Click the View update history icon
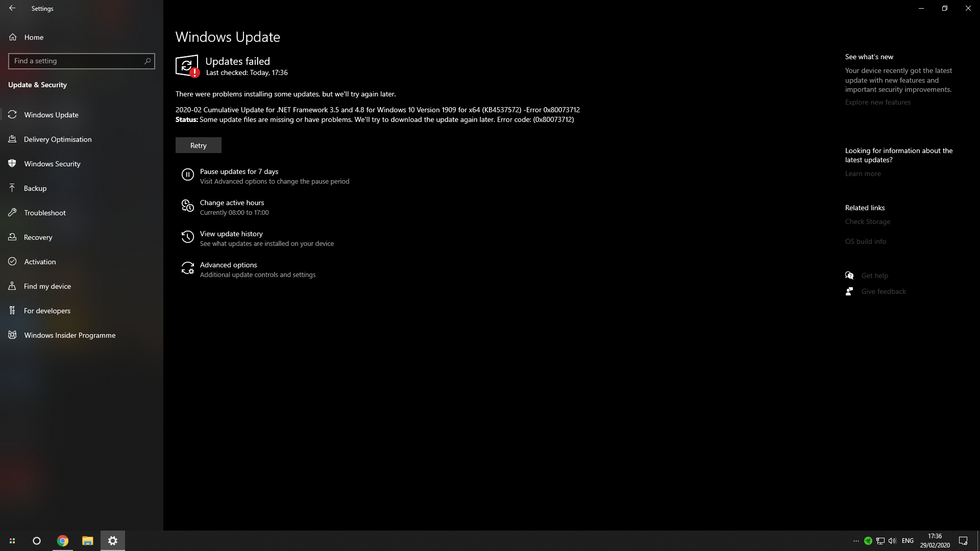 [187, 237]
